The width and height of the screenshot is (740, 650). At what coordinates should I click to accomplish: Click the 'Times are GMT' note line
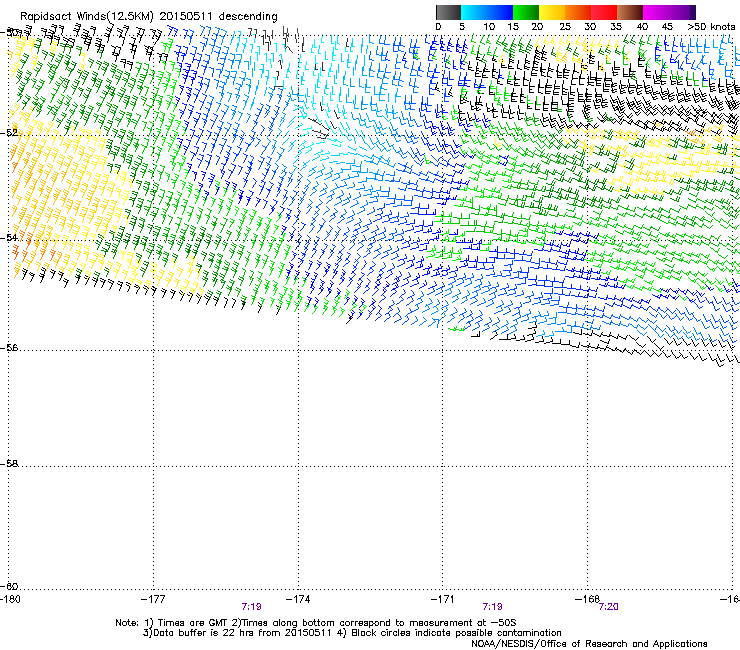[316, 623]
